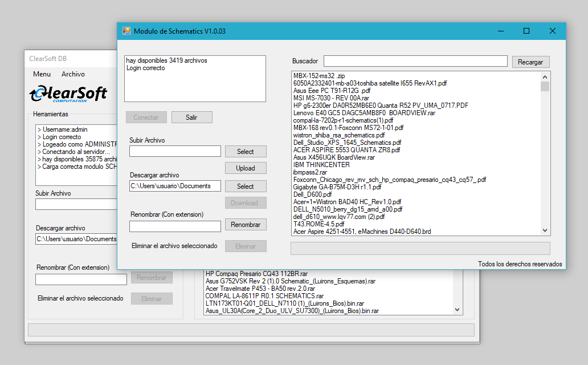Click the ClearSoft Computacion logo
This screenshot has height=365, width=588.
pos(68,94)
